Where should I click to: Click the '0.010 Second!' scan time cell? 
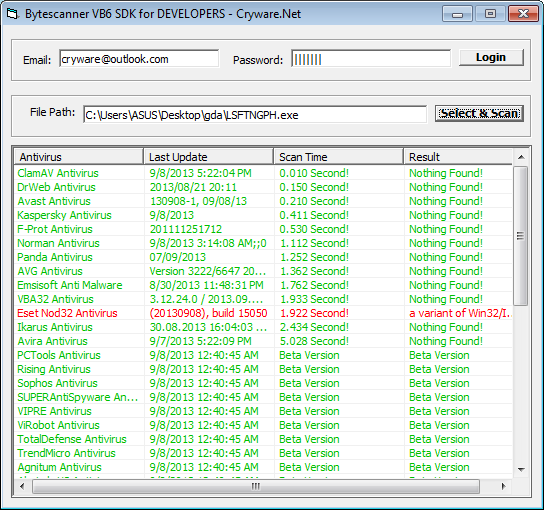[314, 173]
